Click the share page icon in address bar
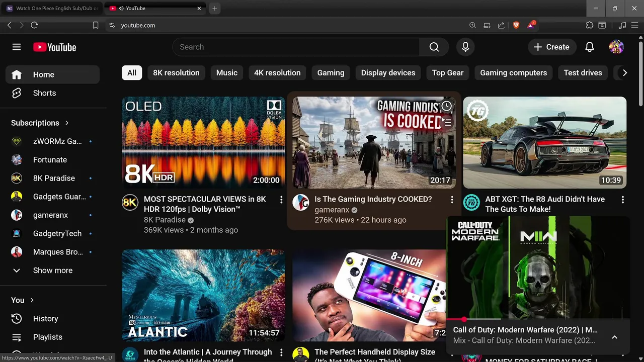Screen dimensions: 644x362 click(x=501, y=25)
